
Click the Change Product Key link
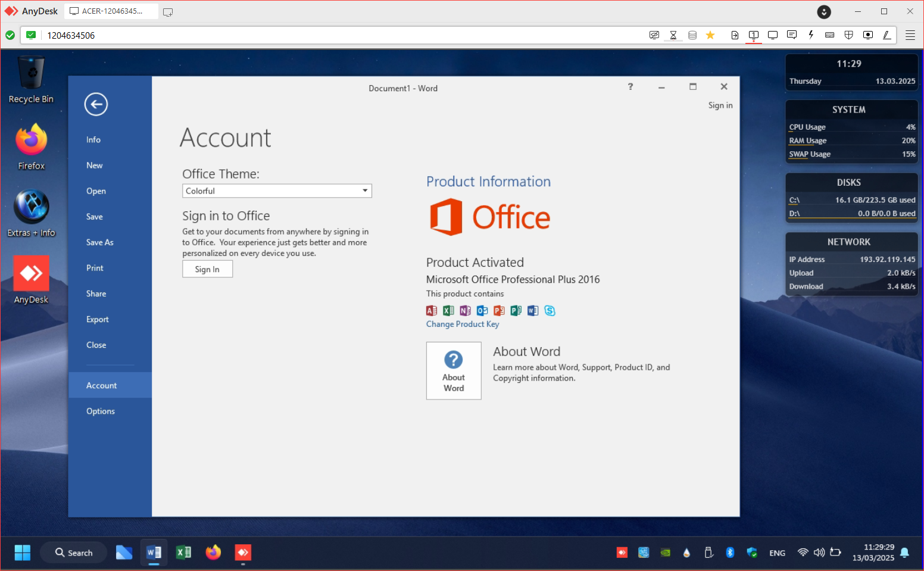pos(462,324)
